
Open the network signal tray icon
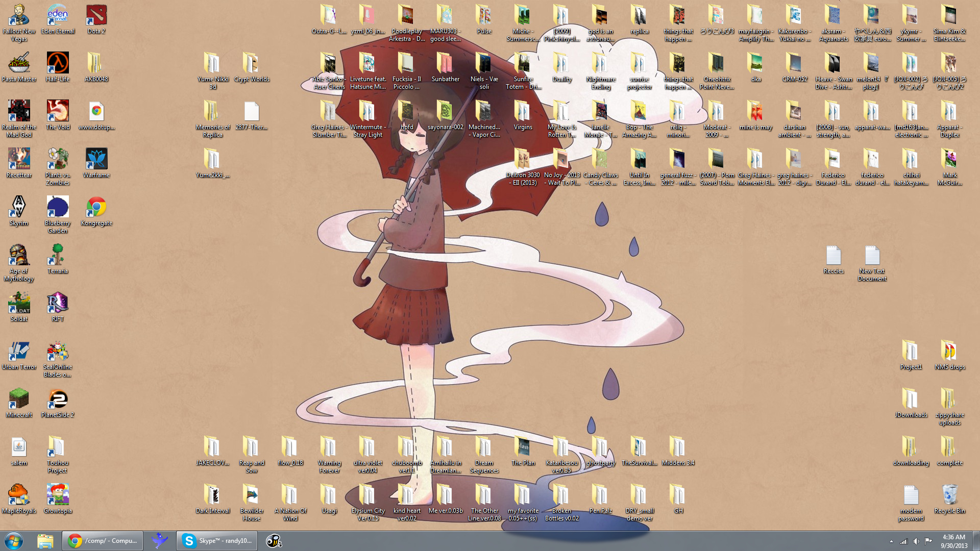(903, 541)
